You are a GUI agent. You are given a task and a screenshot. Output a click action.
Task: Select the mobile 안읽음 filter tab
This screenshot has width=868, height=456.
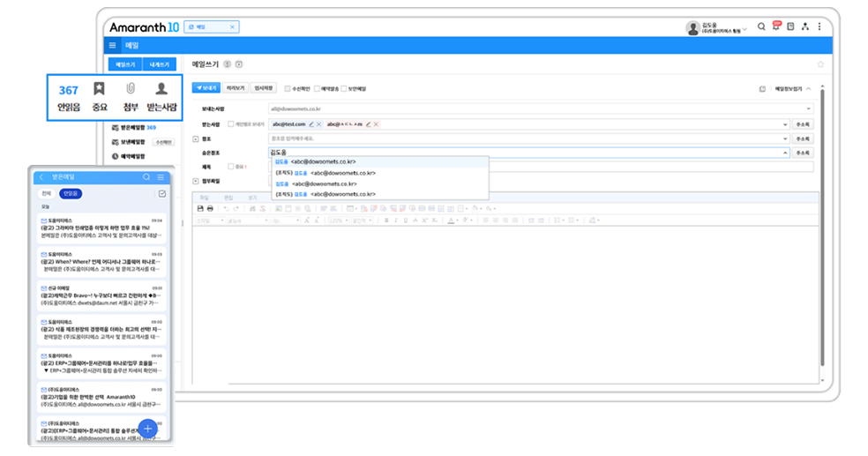[x=71, y=194]
